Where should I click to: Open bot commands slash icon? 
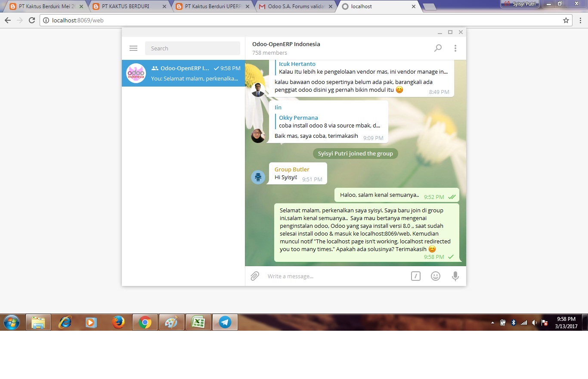click(x=416, y=276)
